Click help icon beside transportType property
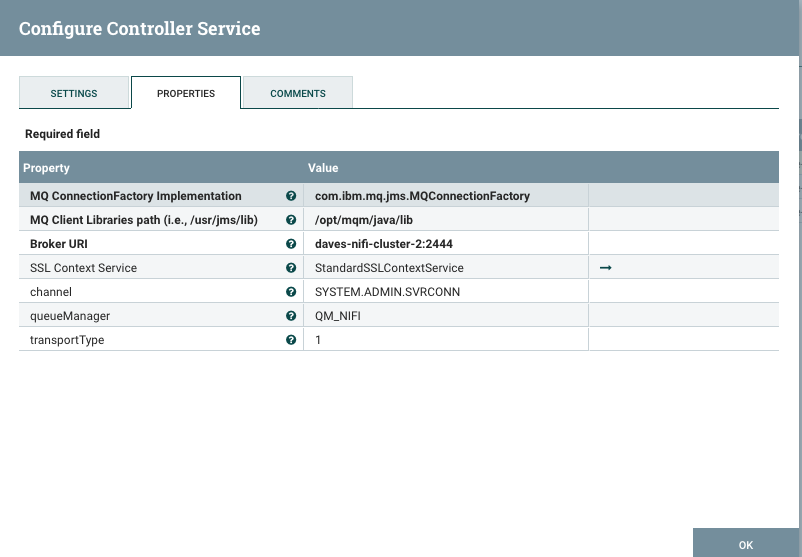The height and width of the screenshot is (557, 802). click(291, 340)
